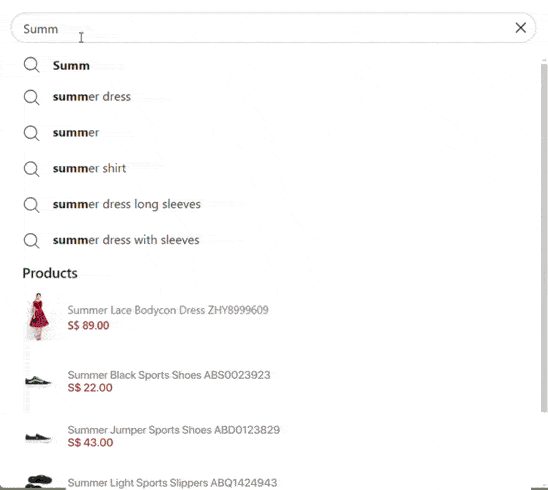This screenshot has height=490, width=548.
Task: Click the search icon next to 'summer shirt'
Action: 31,169
